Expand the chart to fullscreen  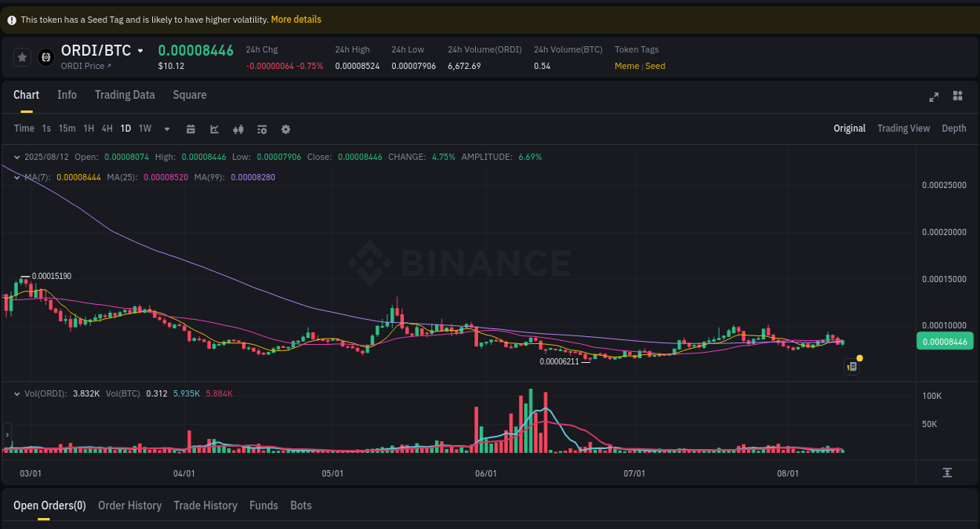coord(934,96)
